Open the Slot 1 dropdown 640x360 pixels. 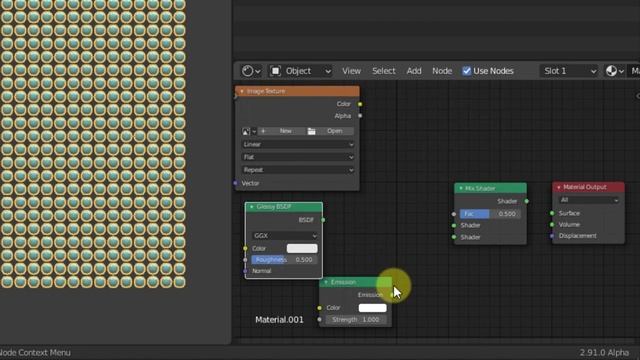(x=569, y=71)
